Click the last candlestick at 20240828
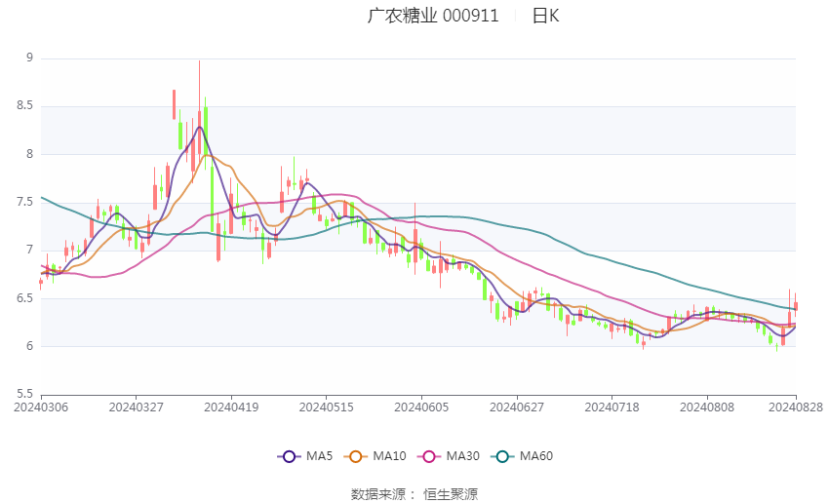Viewport: 829px width, 504px height. pos(796,305)
